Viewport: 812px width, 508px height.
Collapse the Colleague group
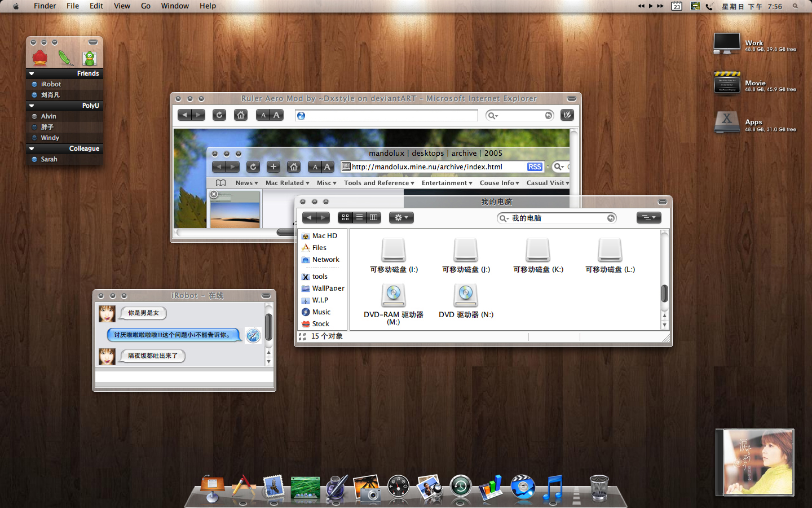pyautogui.click(x=32, y=148)
